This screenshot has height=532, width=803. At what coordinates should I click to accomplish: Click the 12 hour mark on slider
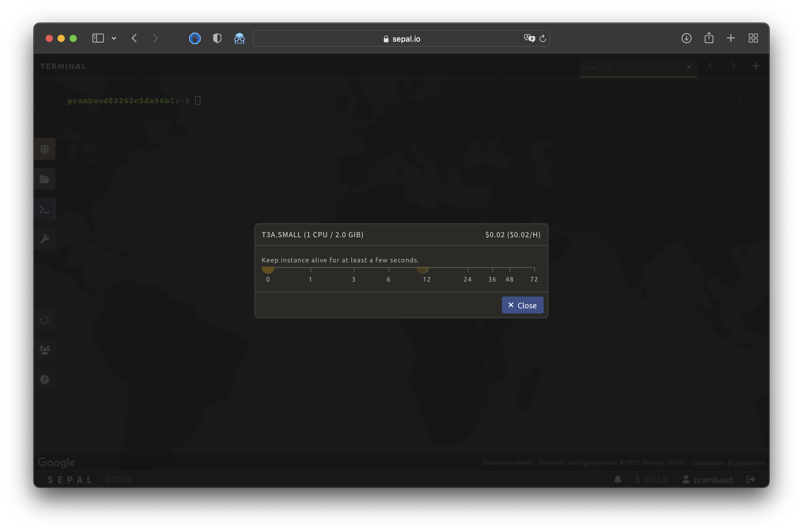427,268
